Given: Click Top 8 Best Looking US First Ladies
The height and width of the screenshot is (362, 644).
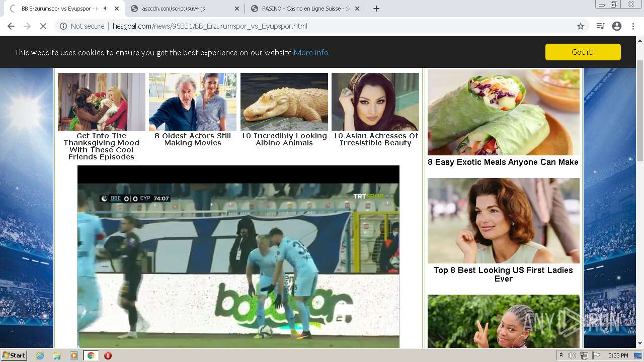Looking at the screenshot, I should coord(503,274).
